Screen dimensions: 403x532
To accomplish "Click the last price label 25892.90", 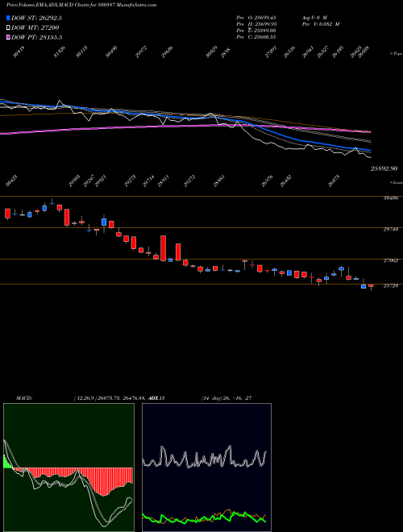I will (x=384, y=168).
